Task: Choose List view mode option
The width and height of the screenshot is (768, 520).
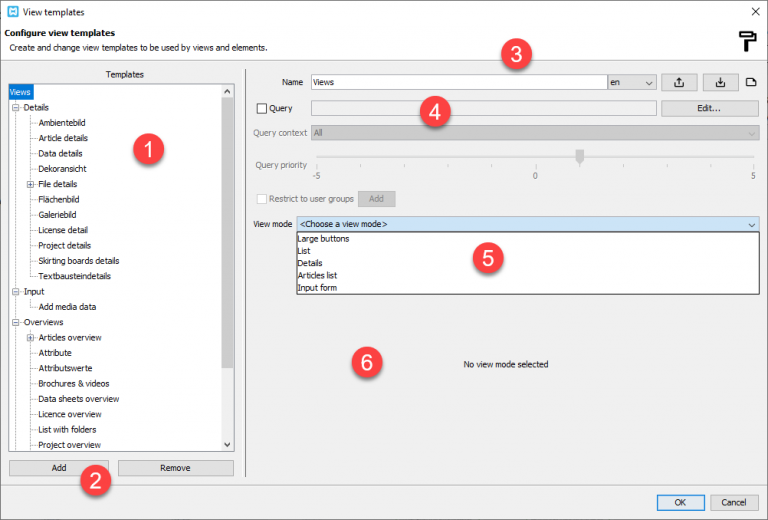Action: pyautogui.click(x=528, y=251)
